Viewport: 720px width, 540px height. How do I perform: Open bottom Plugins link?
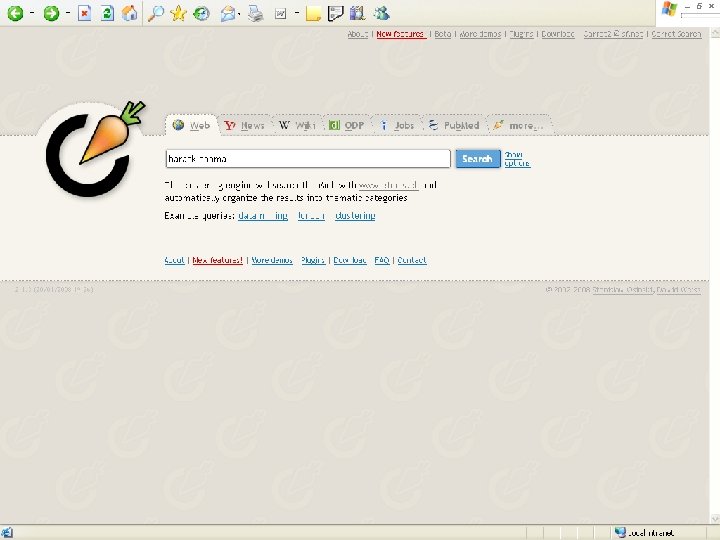click(x=313, y=260)
